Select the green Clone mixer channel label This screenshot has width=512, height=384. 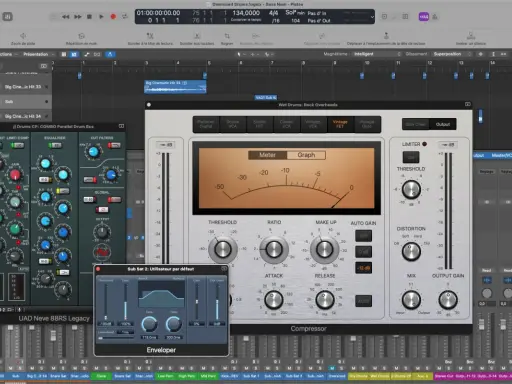point(101,376)
